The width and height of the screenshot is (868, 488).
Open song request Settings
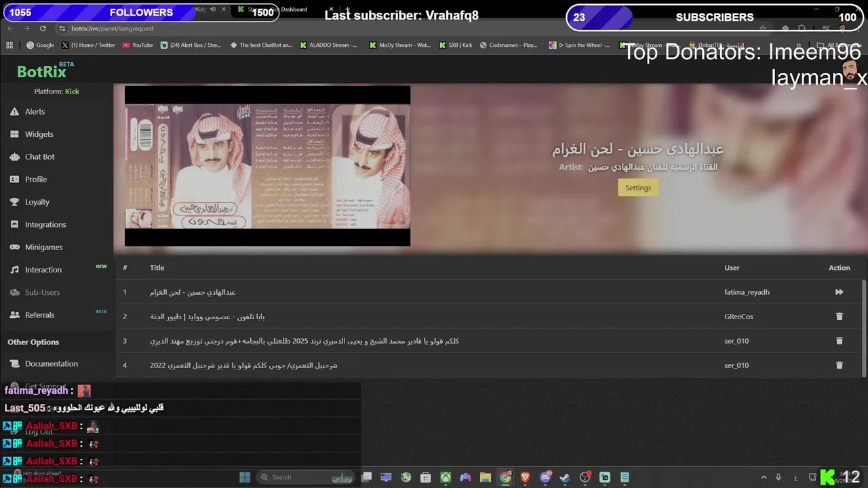coord(638,188)
